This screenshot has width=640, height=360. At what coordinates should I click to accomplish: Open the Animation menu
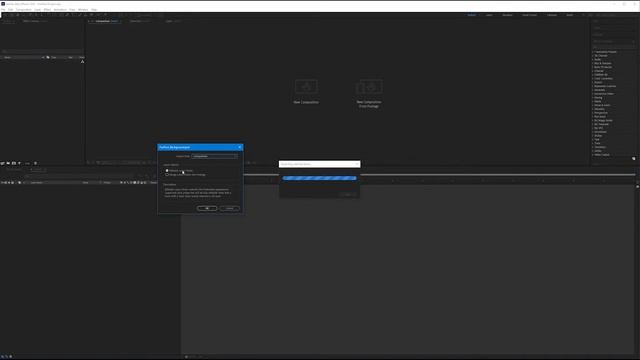pyautogui.click(x=60, y=9)
